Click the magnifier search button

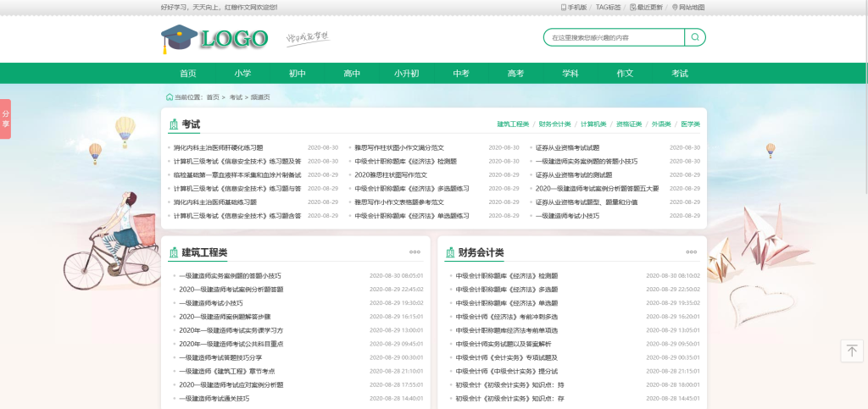(x=695, y=37)
